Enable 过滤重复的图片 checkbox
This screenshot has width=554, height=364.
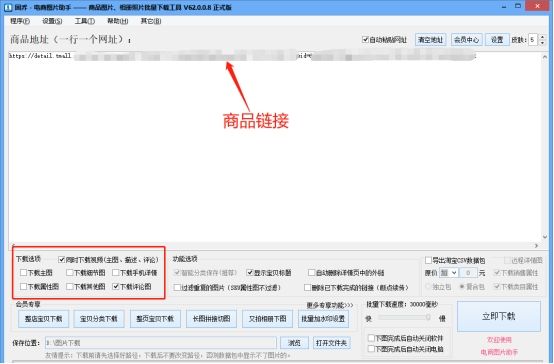(x=177, y=287)
